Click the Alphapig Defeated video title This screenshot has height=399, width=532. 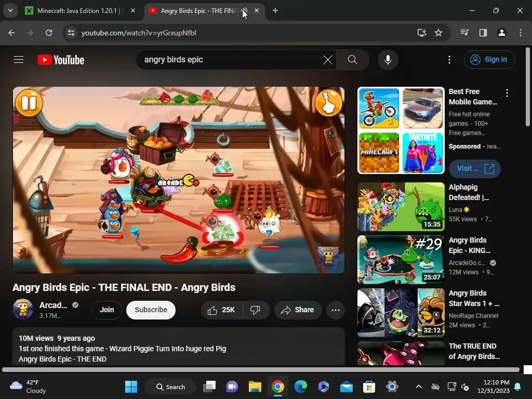pyautogui.click(x=469, y=192)
